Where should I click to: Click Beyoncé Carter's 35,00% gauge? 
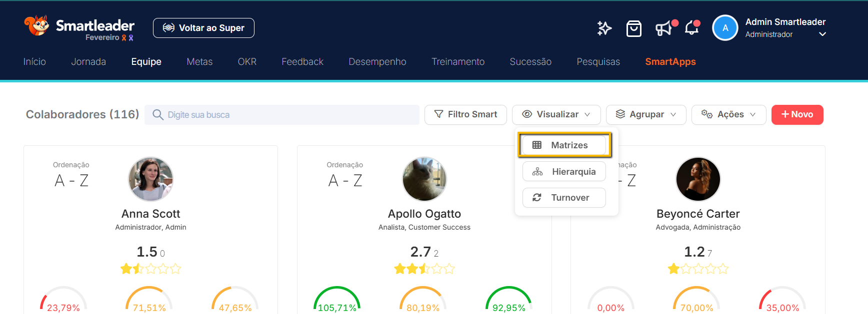pos(782,300)
